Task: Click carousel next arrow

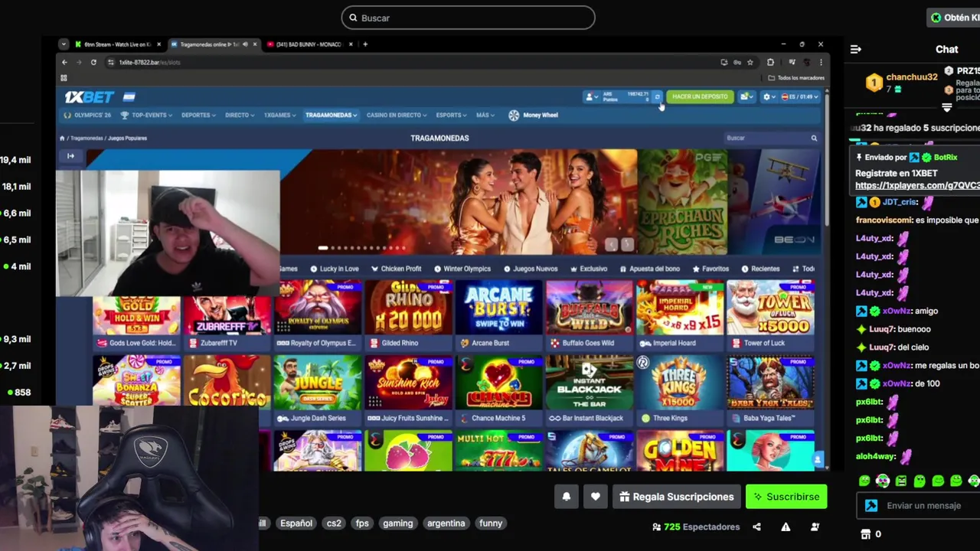Action: coord(627,244)
